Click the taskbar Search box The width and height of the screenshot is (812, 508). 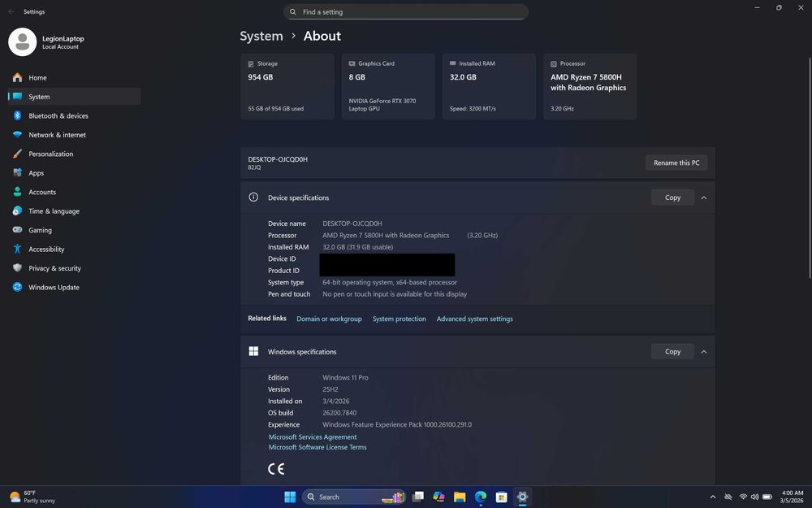point(354,497)
